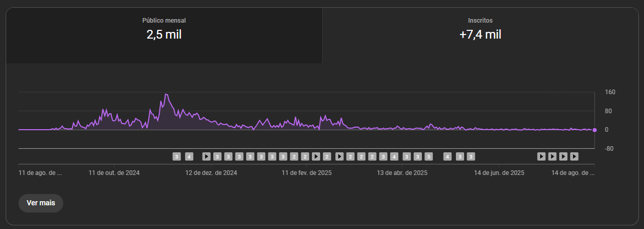The height and width of the screenshot is (229, 644).
Task: Open the 4 marker right after the 5
Action: tap(448, 156)
